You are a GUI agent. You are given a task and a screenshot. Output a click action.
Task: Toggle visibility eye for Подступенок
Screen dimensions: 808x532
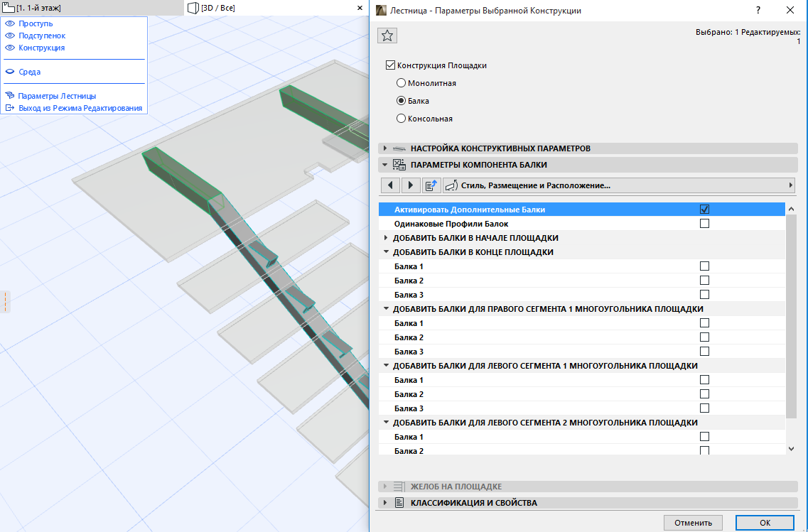(10, 36)
